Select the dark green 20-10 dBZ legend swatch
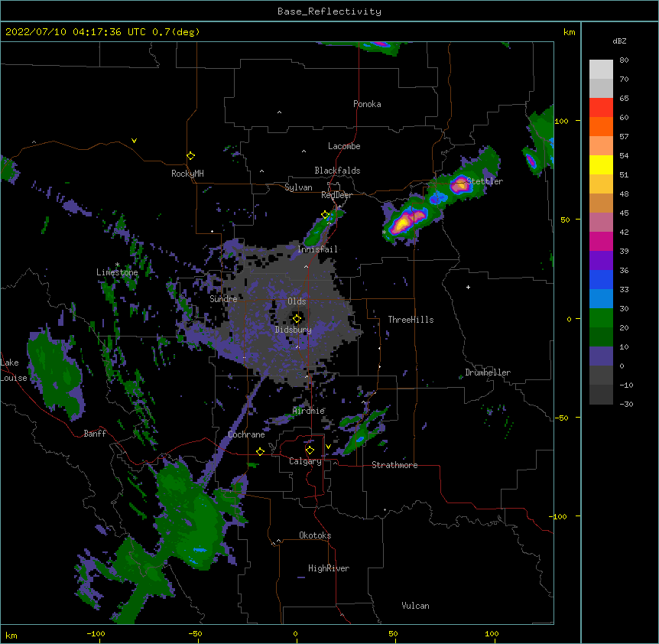The image size is (659, 644). [x=601, y=337]
